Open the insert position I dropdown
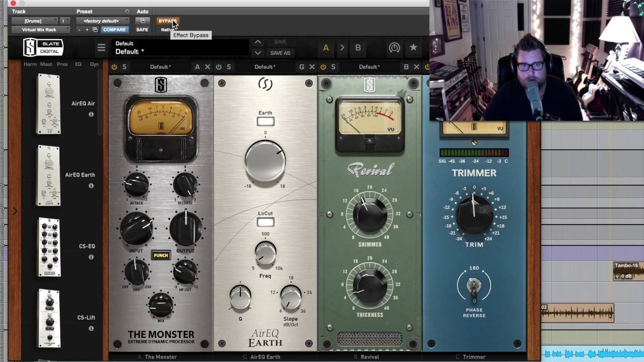 [x=65, y=21]
